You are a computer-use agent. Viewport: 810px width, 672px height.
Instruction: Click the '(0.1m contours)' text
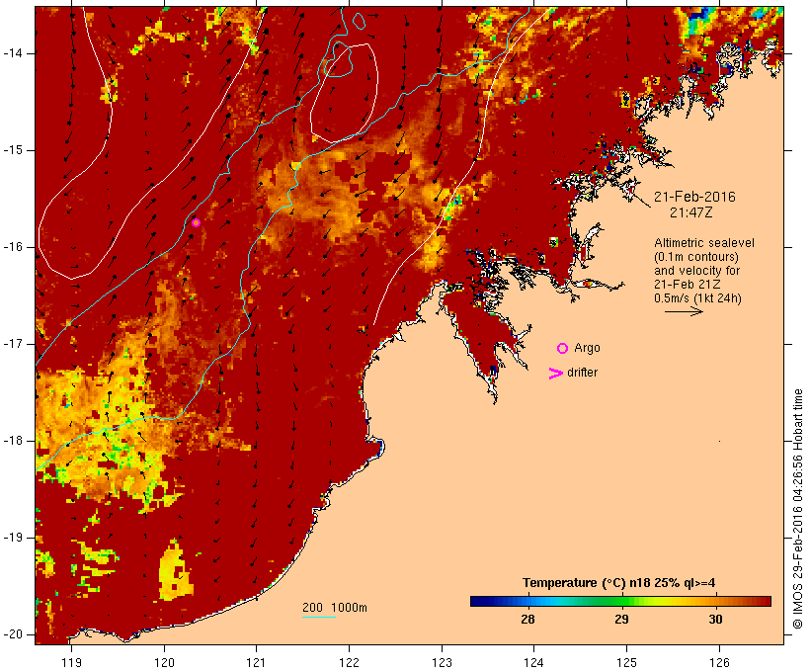click(x=695, y=257)
